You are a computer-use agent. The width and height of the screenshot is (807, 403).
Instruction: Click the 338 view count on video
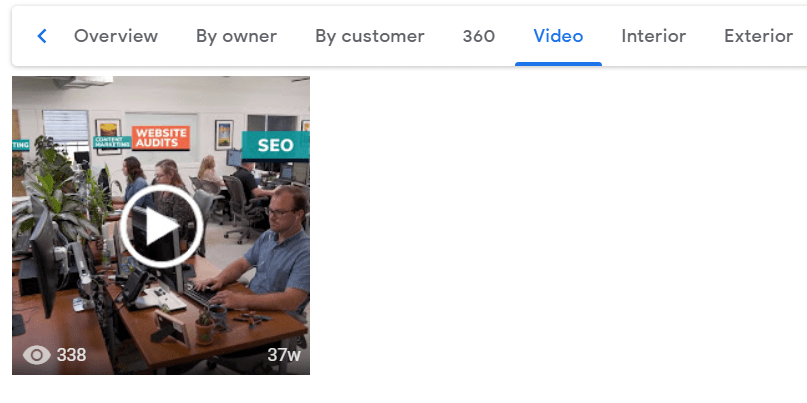coord(72,355)
